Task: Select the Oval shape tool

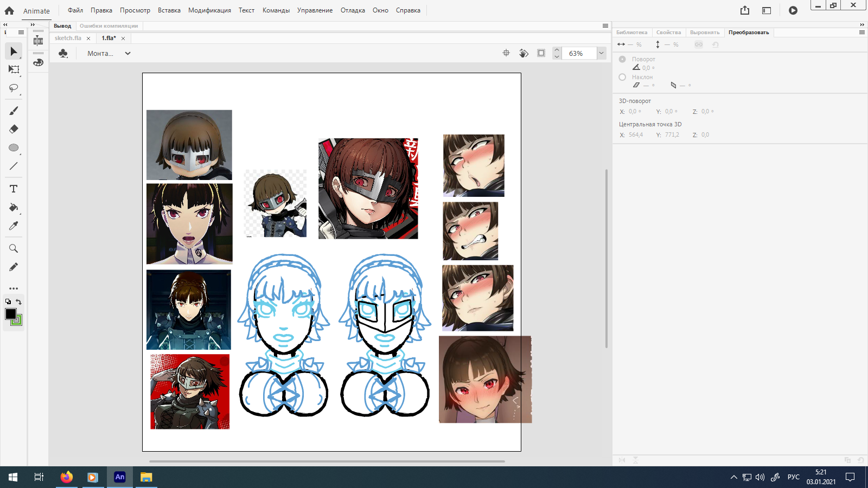Action: click(14, 147)
